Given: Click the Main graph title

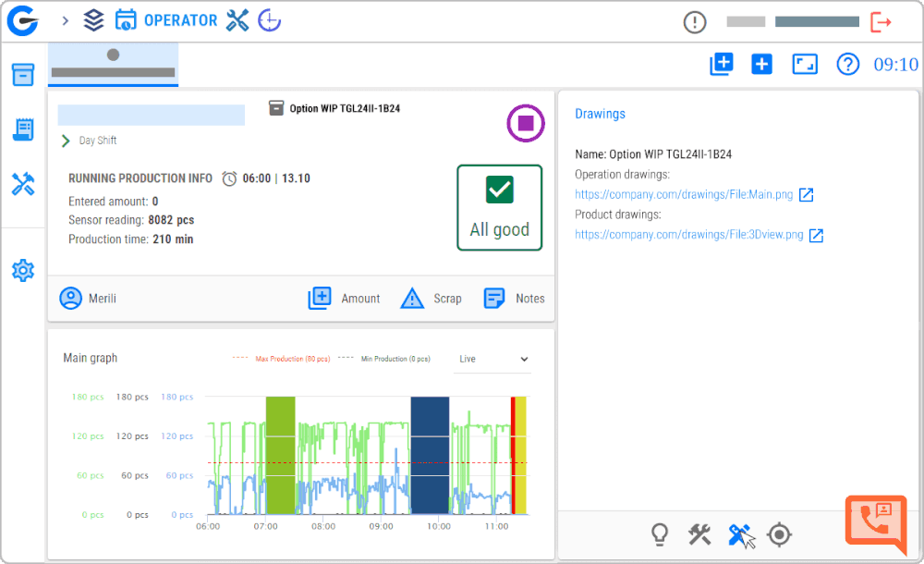Looking at the screenshot, I should [x=91, y=358].
